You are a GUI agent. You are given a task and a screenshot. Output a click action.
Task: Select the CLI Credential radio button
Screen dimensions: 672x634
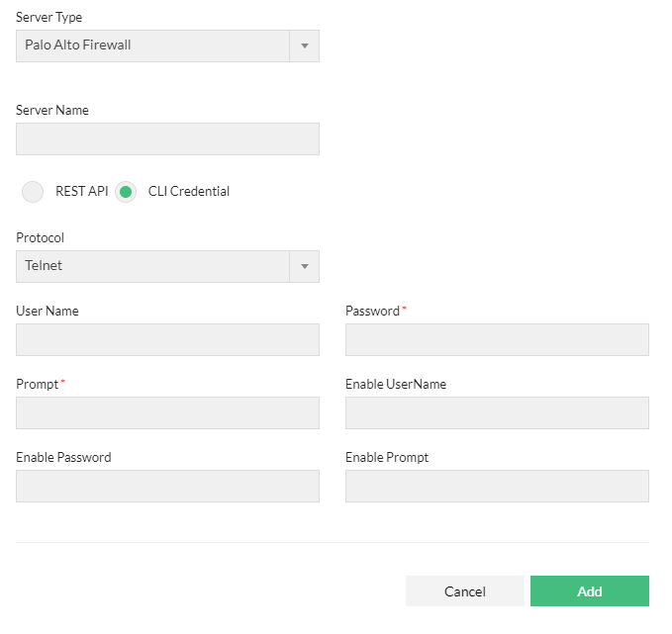(126, 192)
